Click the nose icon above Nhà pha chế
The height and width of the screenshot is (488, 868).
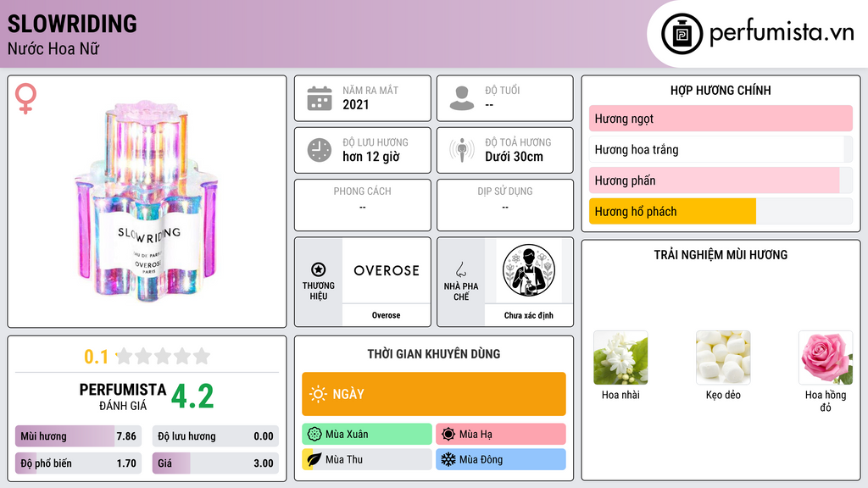[x=460, y=269]
